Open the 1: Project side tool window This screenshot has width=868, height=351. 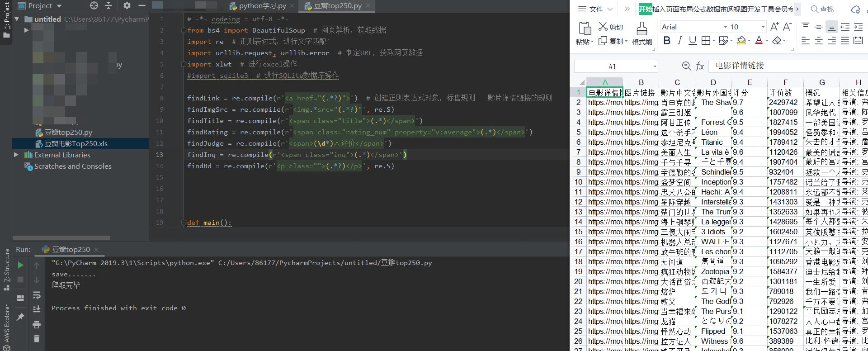click(6, 20)
